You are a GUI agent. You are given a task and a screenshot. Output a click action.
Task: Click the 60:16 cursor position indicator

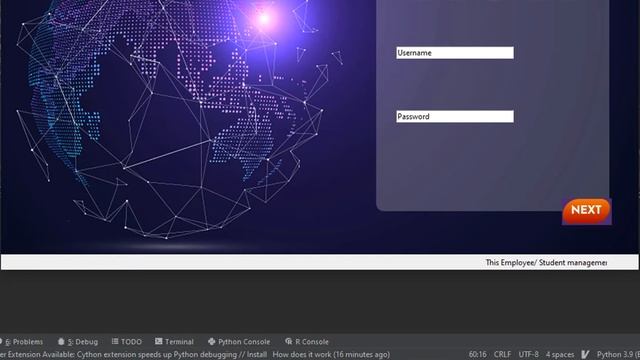tap(478, 354)
